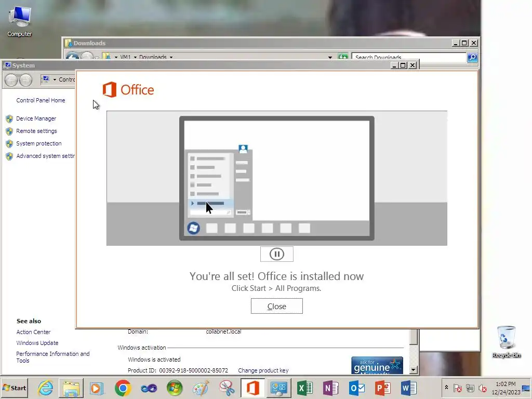Launch PowerPoint from the taskbar
This screenshot has width=532, height=399.
point(382,388)
